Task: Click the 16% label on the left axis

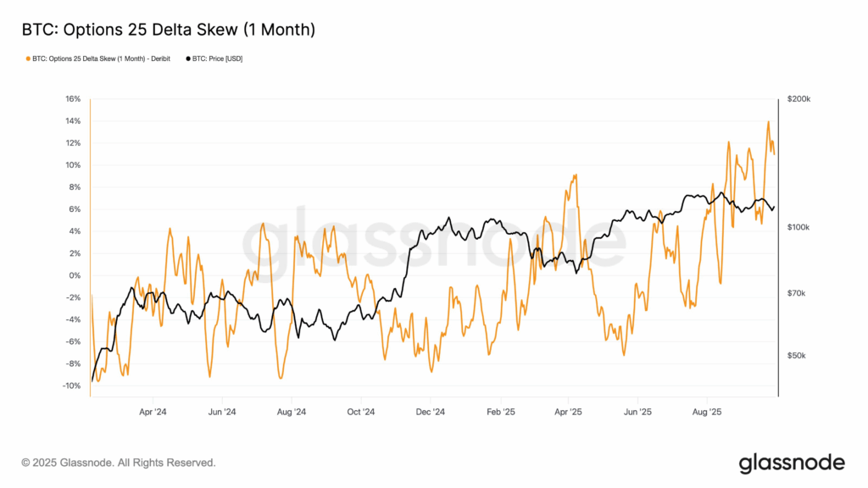Action: point(72,99)
